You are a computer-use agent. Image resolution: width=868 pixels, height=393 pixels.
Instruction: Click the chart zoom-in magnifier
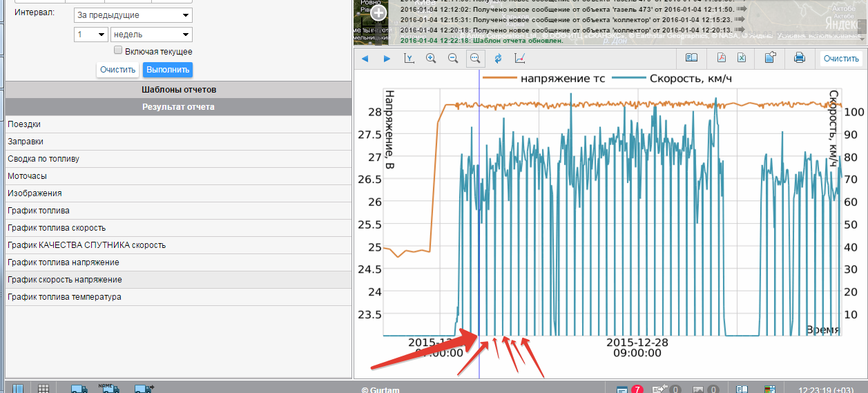(431, 59)
